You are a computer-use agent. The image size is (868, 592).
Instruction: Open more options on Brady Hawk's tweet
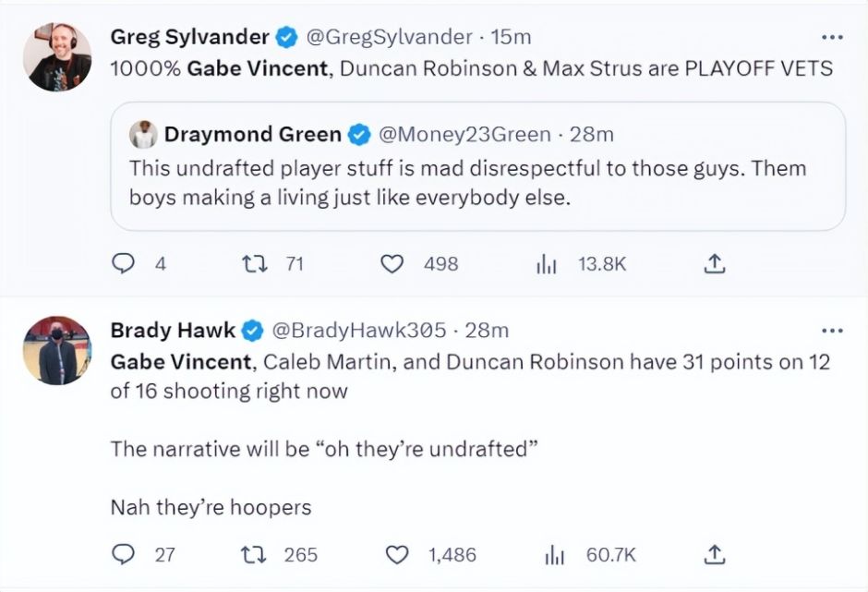832,330
